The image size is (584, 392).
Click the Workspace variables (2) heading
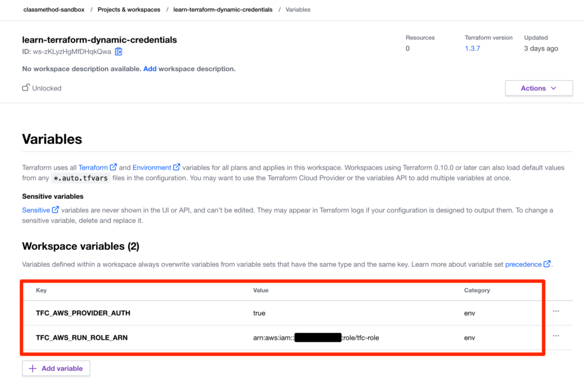tap(81, 246)
